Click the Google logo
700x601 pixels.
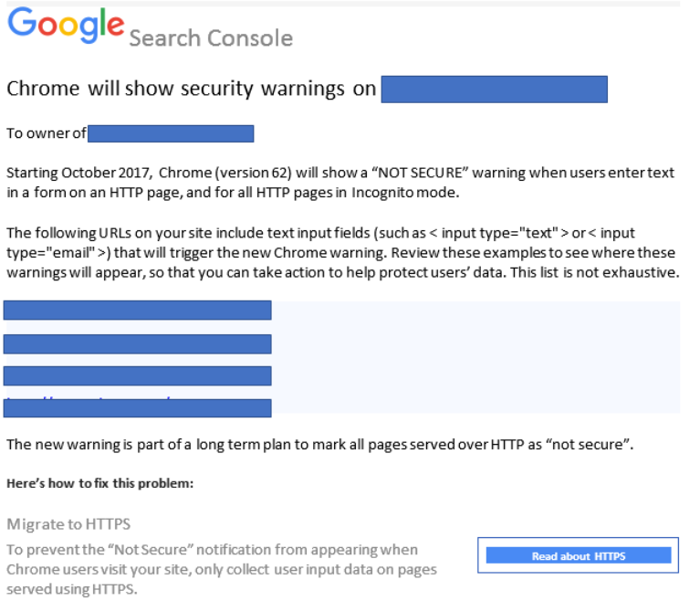tap(66, 26)
